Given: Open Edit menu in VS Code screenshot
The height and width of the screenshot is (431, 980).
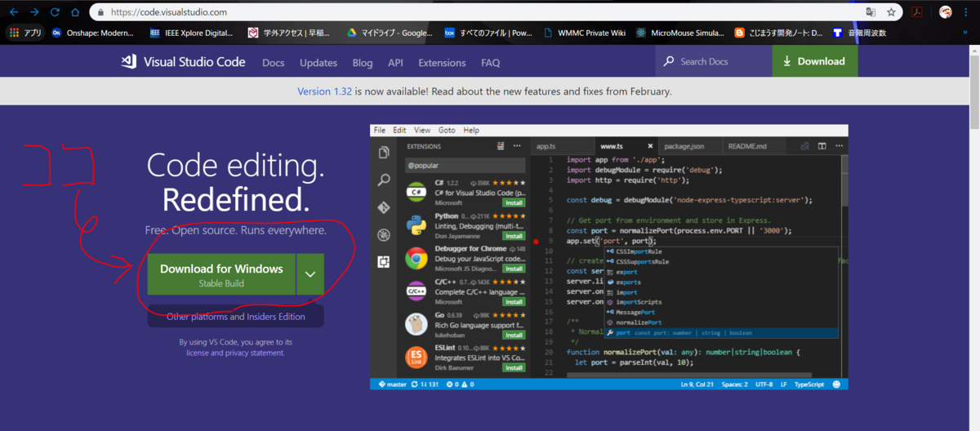Looking at the screenshot, I should pyautogui.click(x=399, y=130).
